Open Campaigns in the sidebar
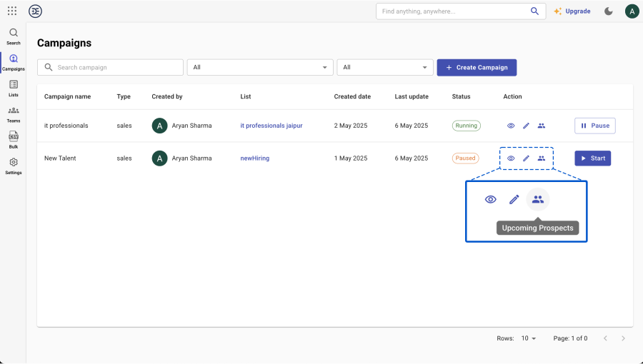Image resolution: width=643 pixels, height=364 pixels. click(14, 63)
